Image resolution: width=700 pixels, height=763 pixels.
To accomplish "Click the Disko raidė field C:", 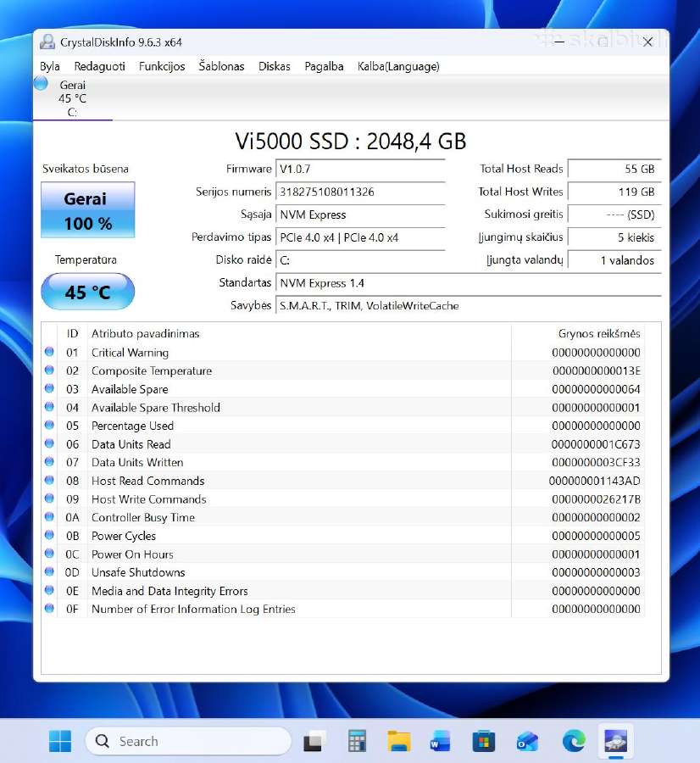I will pos(360,260).
